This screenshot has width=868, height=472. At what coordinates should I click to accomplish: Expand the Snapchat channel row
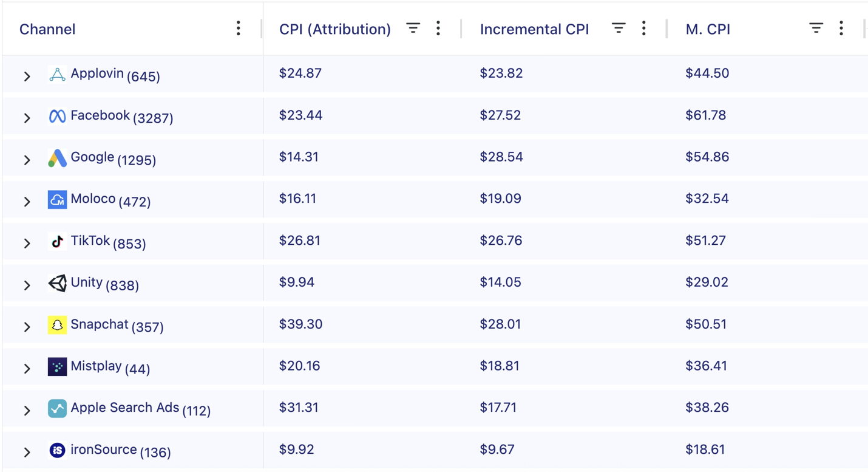(27, 327)
